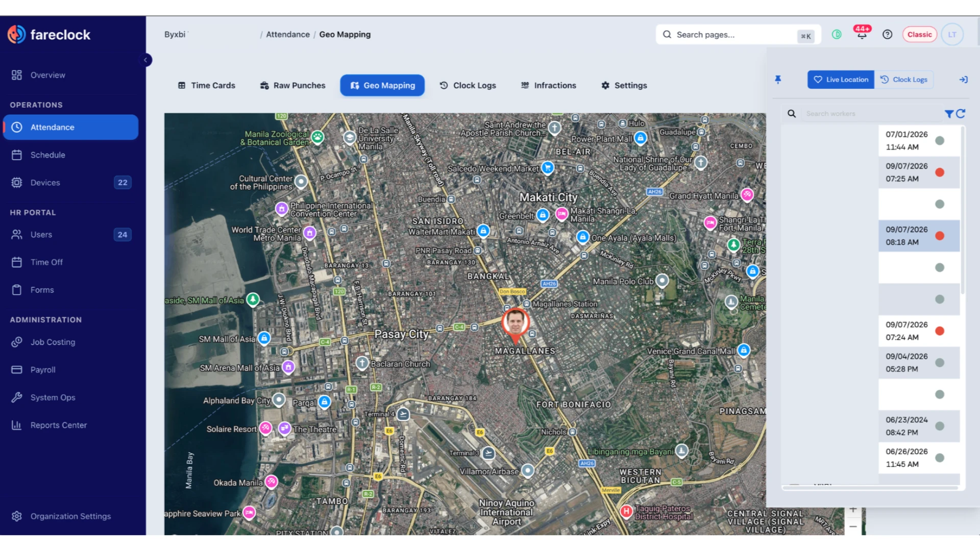Screen dimensions: 980x551
Task: Click the Taguig-Pateros District Hospital marker
Action: click(x=626, y=511)
